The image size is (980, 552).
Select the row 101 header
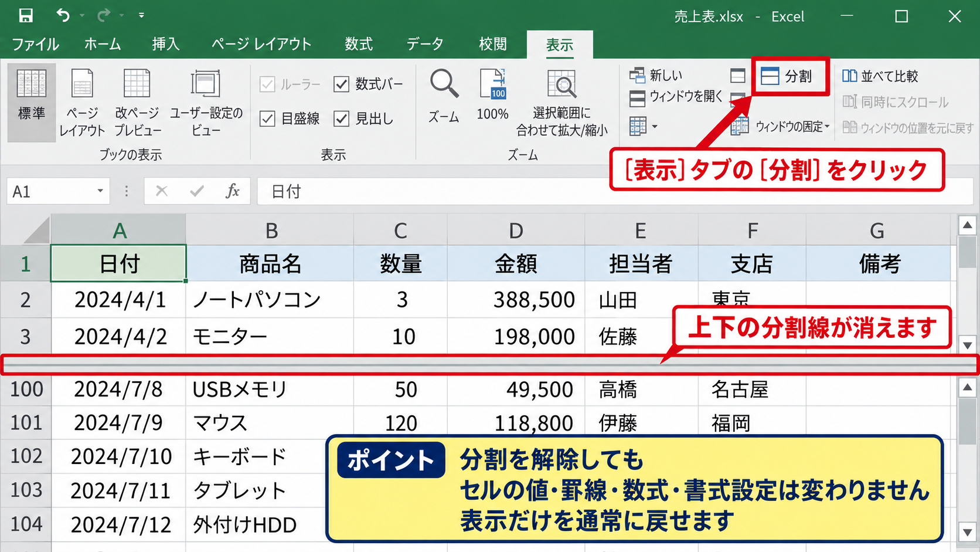point(26,422)
